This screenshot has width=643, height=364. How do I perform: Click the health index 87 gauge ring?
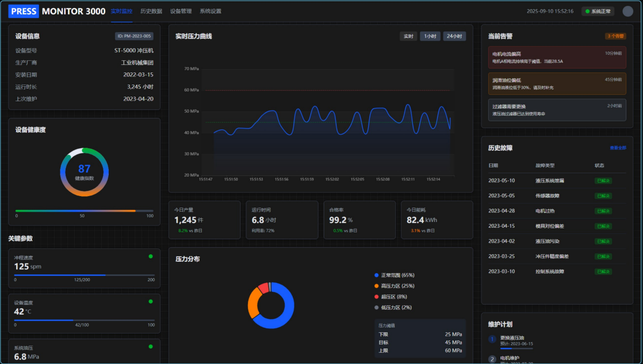(84, 172)
